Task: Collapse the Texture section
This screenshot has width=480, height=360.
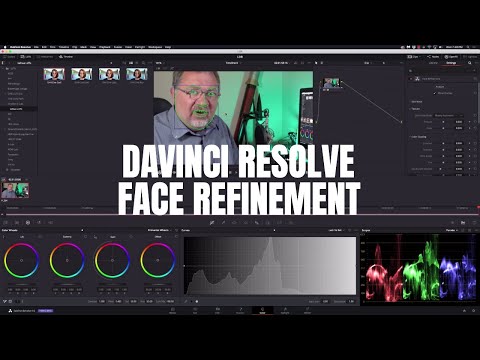Action: (x=415, y=109)
